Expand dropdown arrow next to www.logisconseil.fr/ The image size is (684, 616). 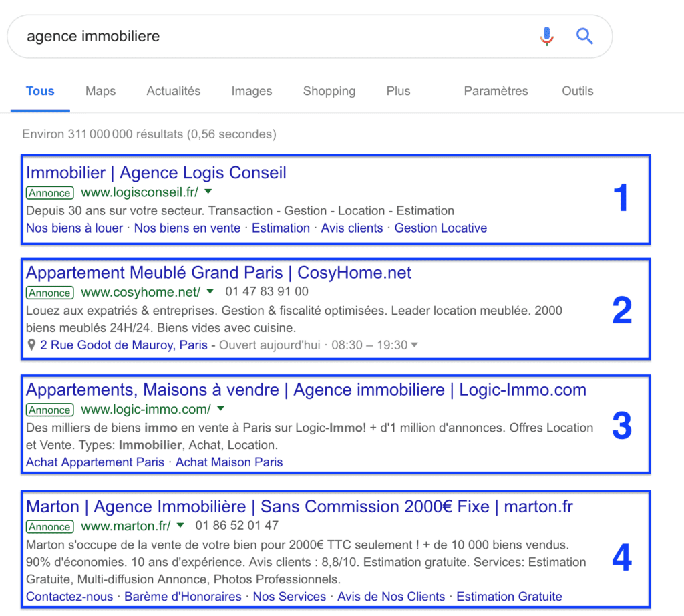(208, 192)
